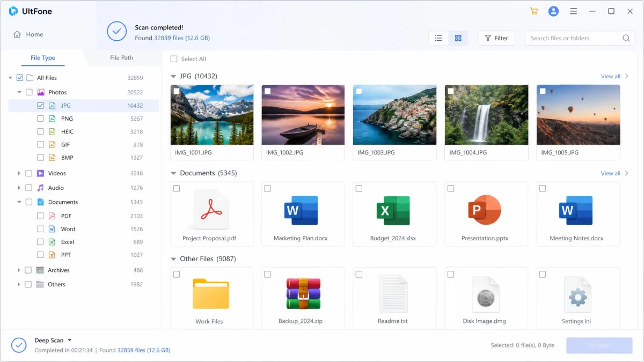
Task: Collapse the Other Files (9087) section
Action: tap(173, 259)
